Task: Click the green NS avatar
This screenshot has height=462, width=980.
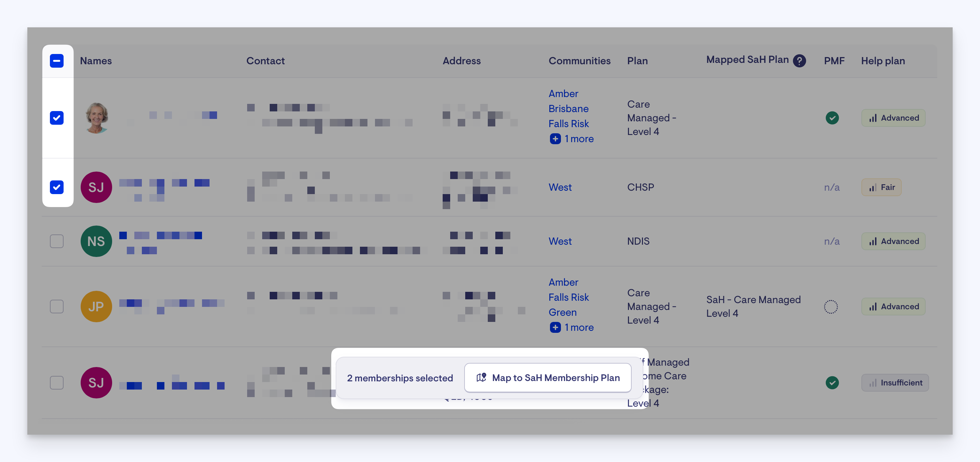Action: [96, 241]
